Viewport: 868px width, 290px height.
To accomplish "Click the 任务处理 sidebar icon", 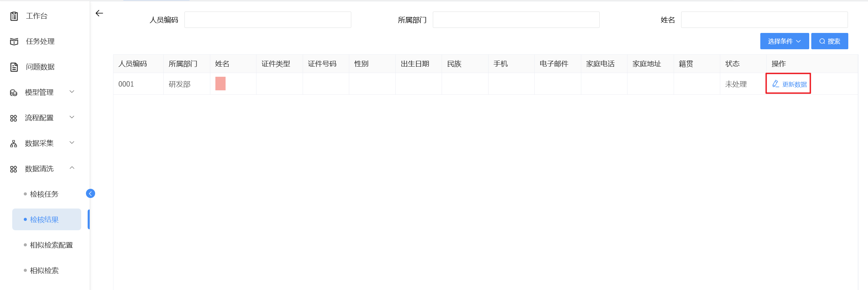I will (x=14, y=41).
